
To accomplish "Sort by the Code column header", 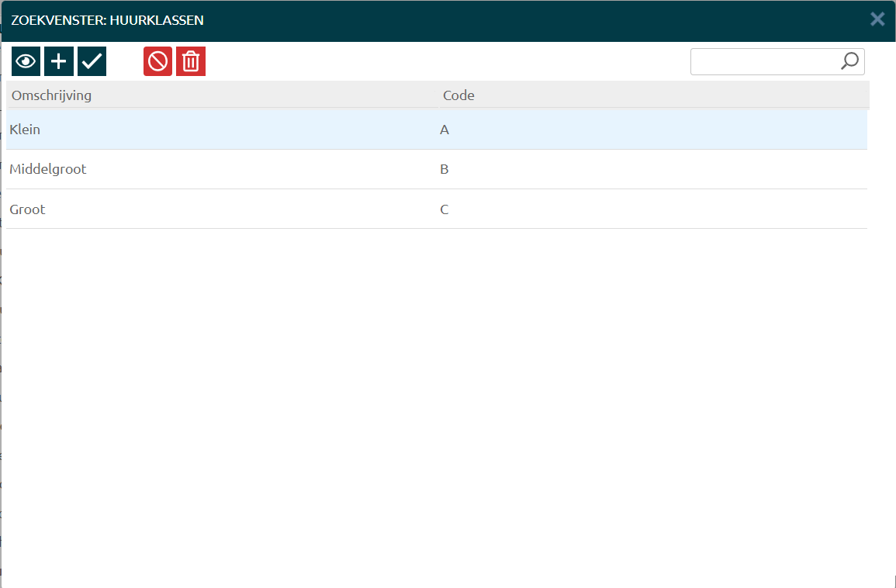I will coord(458,95).
